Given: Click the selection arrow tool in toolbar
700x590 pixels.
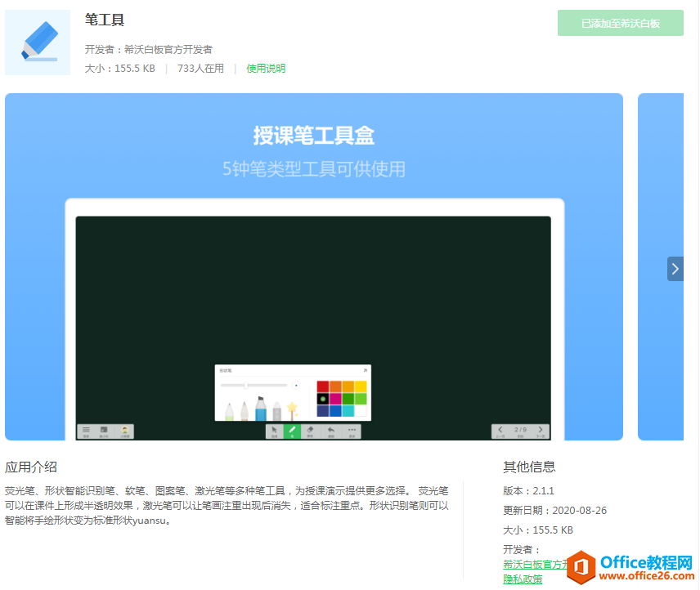Looking at the screenshot, I should 274,431.
